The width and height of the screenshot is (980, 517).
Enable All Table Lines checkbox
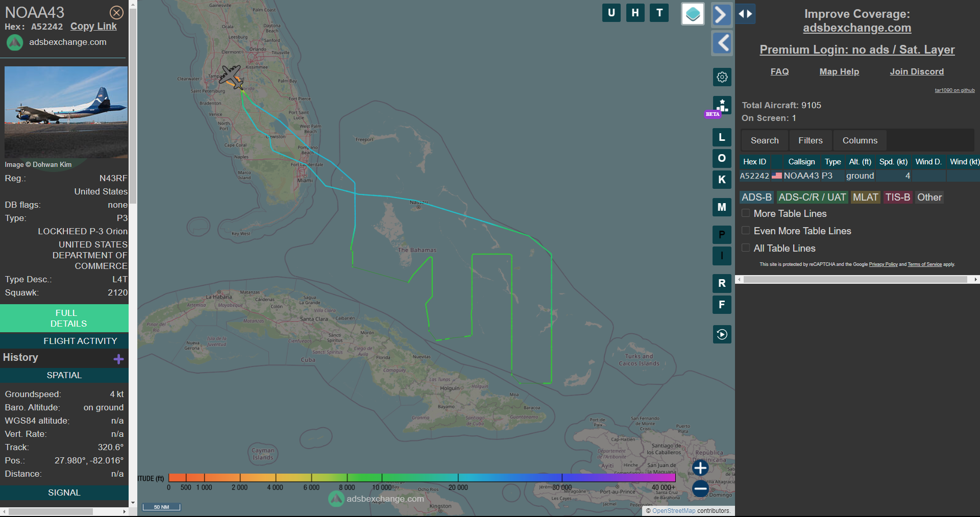(746, 248)
